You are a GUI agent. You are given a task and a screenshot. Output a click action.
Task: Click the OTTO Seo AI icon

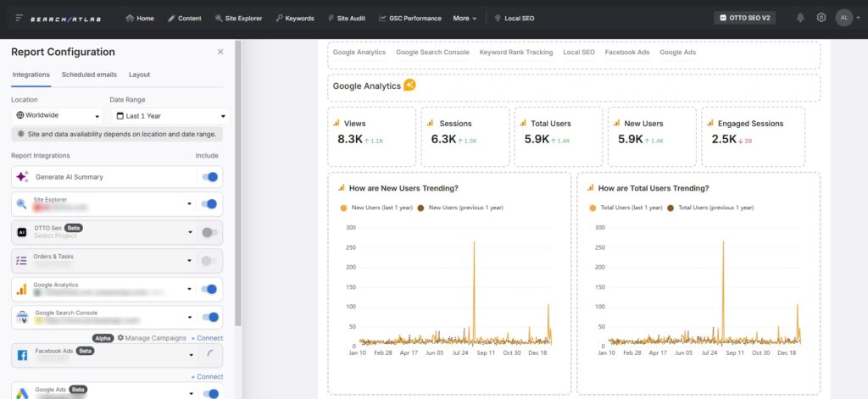pos(21,232)
